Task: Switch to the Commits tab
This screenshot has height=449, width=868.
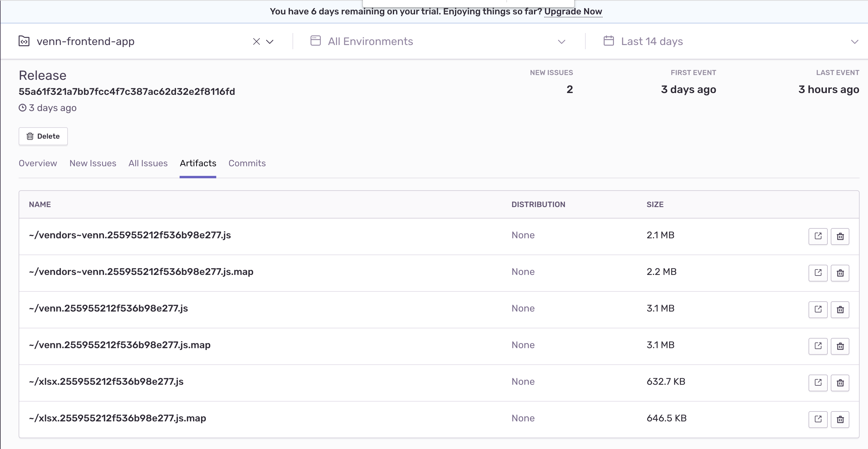Action: [x=247, y=163]
